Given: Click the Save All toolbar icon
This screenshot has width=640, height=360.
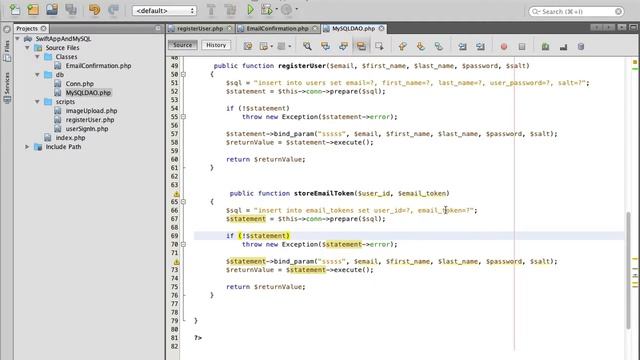Looking at the screenshot, I should click(71, 9).
